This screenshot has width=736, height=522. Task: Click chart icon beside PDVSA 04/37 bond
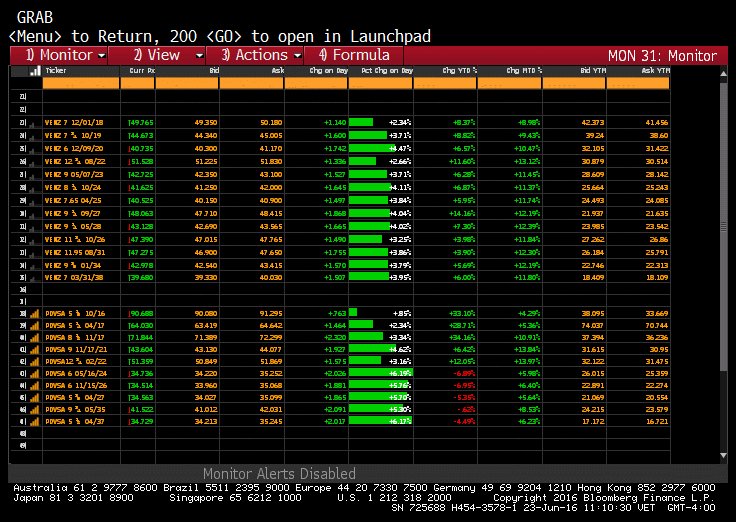(35, 422)
